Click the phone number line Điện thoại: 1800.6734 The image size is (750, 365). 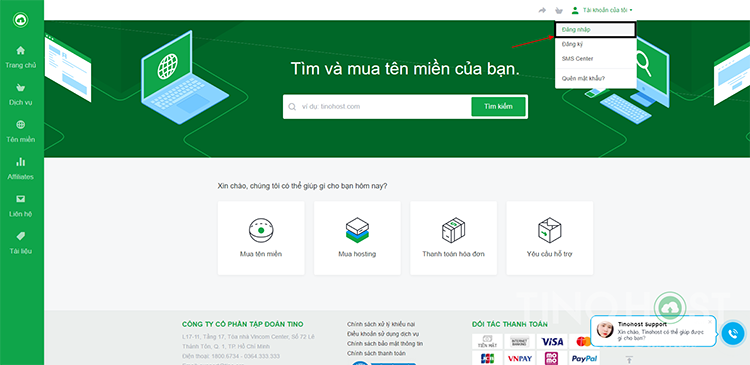click(x=231, y=356)
